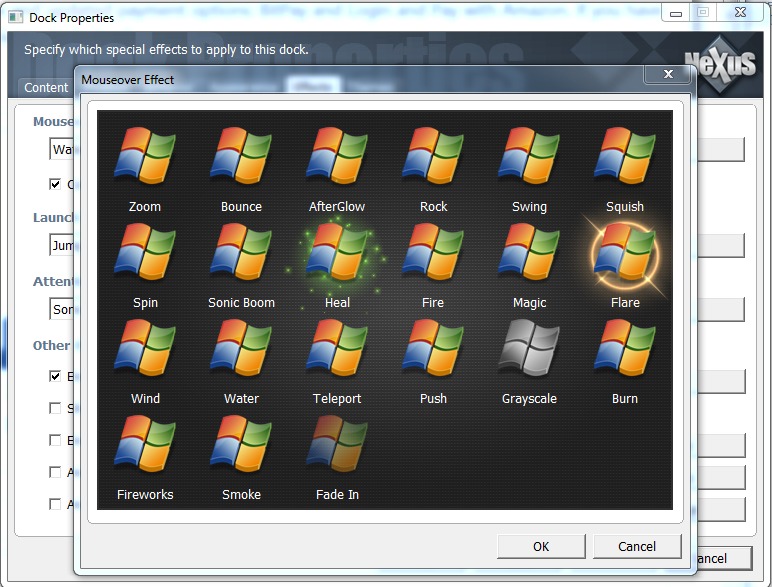Select the Zoom mouseover effect icon
This screenshot has width=772, height=587.
[x=145, y=156]
